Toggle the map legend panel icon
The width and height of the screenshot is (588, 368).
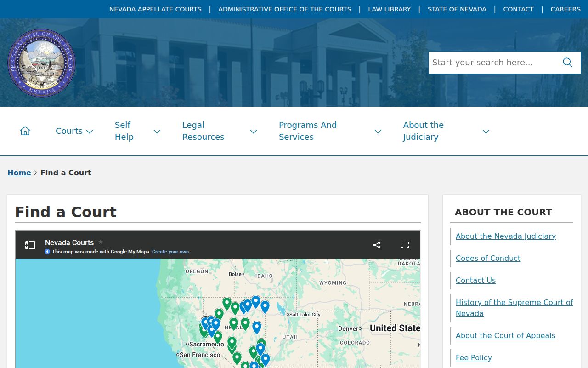point(30,245)
